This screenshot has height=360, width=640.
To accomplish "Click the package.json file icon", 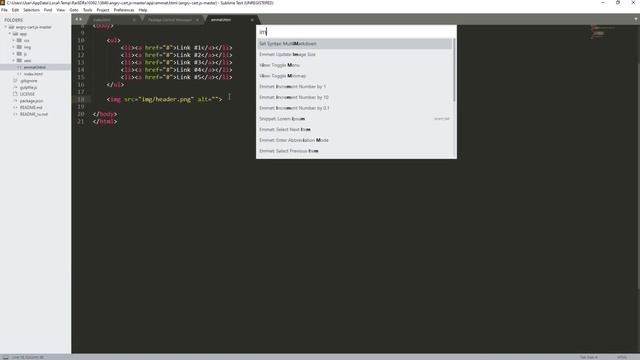I will pos(15,101).
